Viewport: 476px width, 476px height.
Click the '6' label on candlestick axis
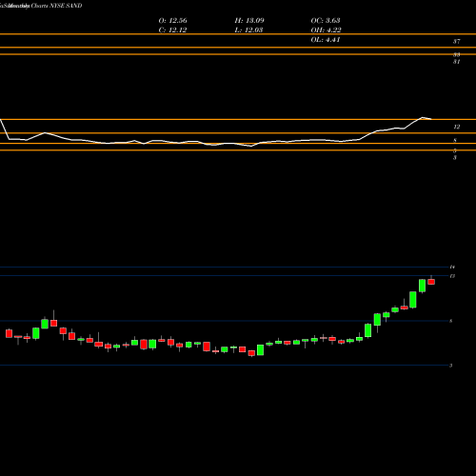pyautogui.click(x=451, y=321)
